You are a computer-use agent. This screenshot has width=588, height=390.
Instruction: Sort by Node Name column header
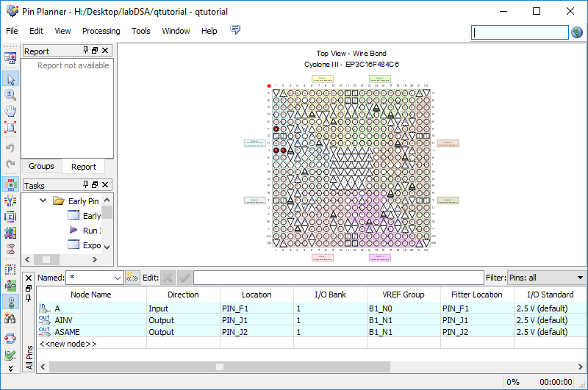[91, 295]
